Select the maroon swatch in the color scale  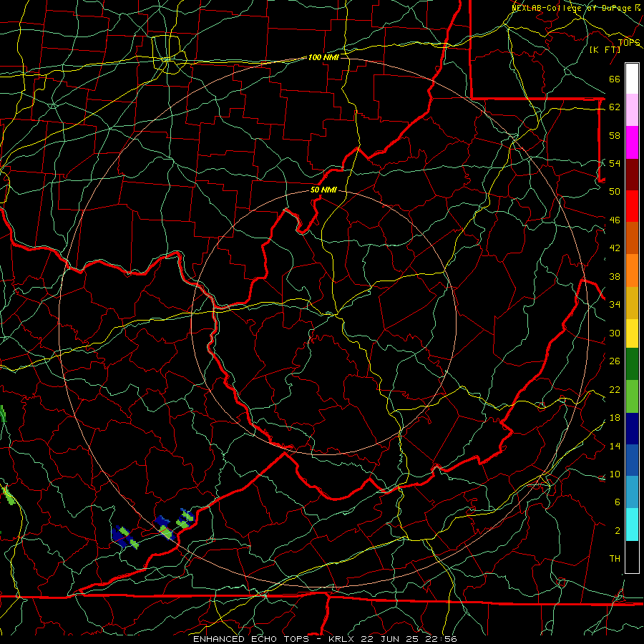click(632, 175)
